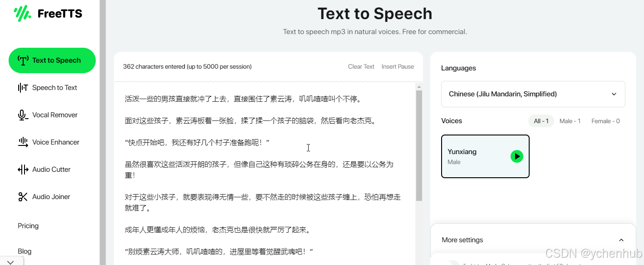Open the Audio Cutter tool

(x=44, y=170)
